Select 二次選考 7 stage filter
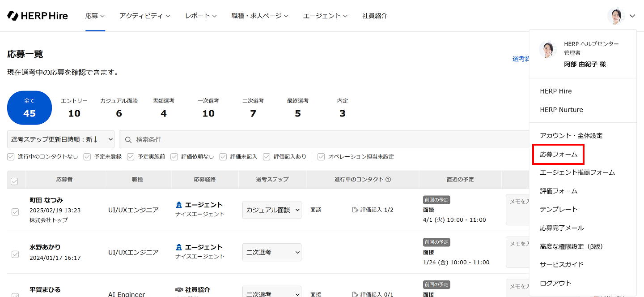644x297 pixels. point(253,108)
